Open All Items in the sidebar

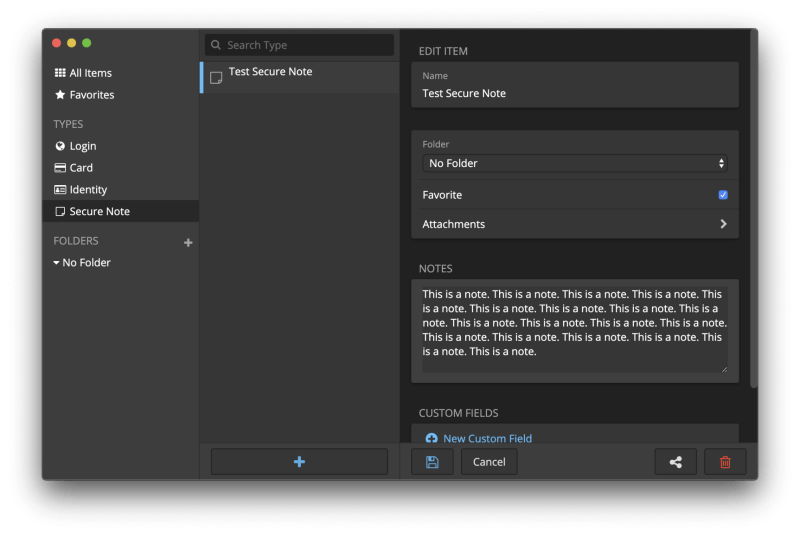point(83,73)
